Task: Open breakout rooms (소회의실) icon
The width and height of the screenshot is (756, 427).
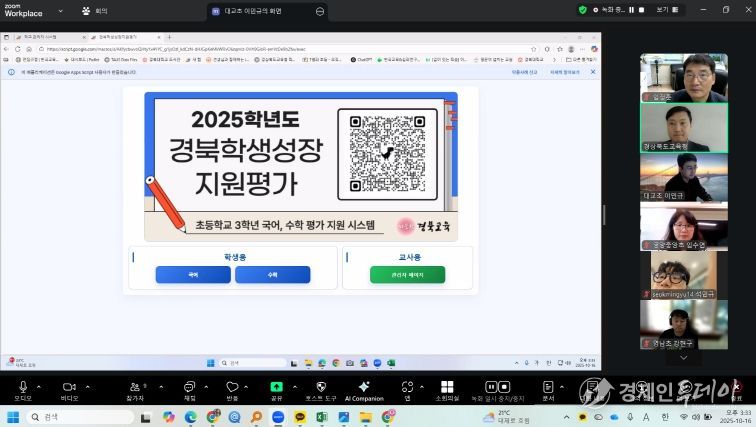Action: click(447, 387)
